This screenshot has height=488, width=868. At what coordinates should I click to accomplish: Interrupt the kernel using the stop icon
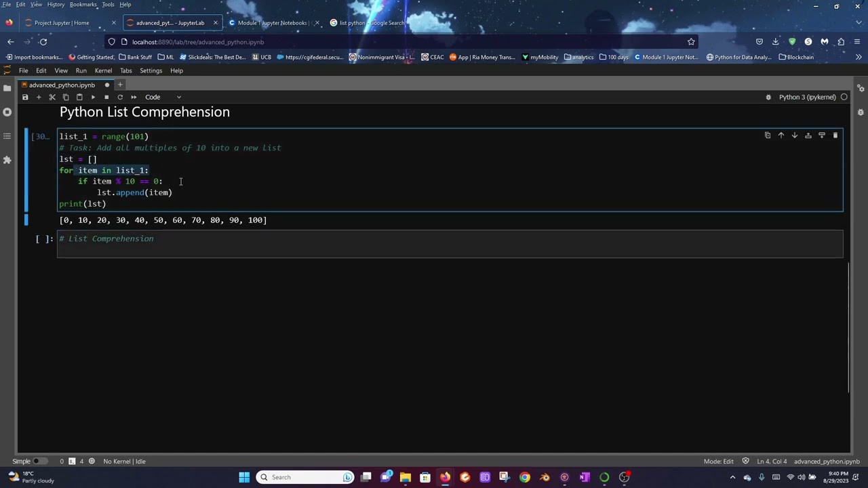click(x=106, y=97)
